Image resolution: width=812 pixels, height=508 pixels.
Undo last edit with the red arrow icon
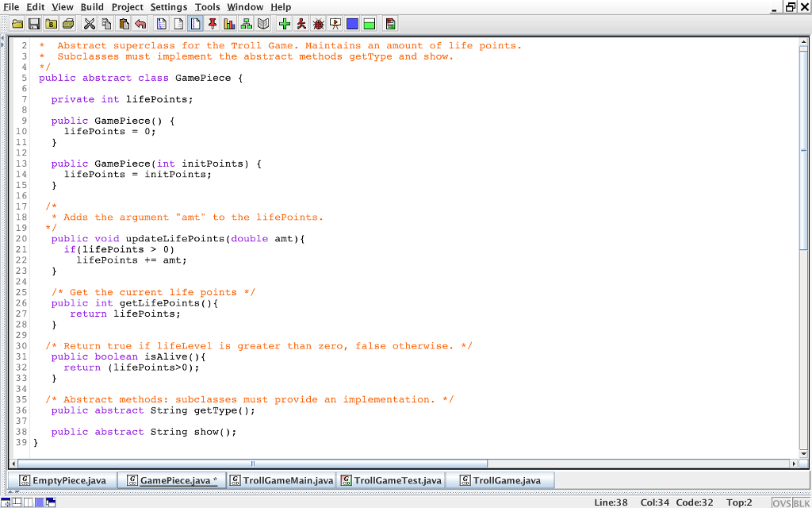(x=140, y=23)
